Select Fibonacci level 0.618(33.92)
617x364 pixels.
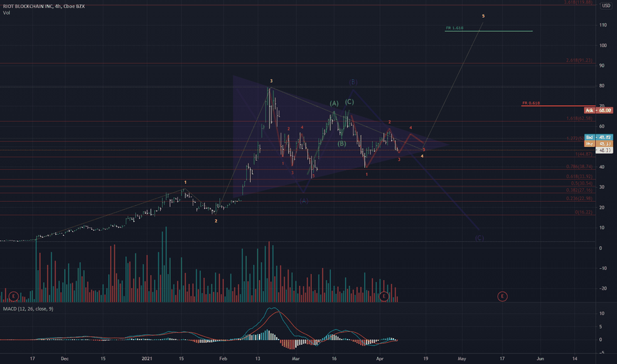[x=579, y=177]
